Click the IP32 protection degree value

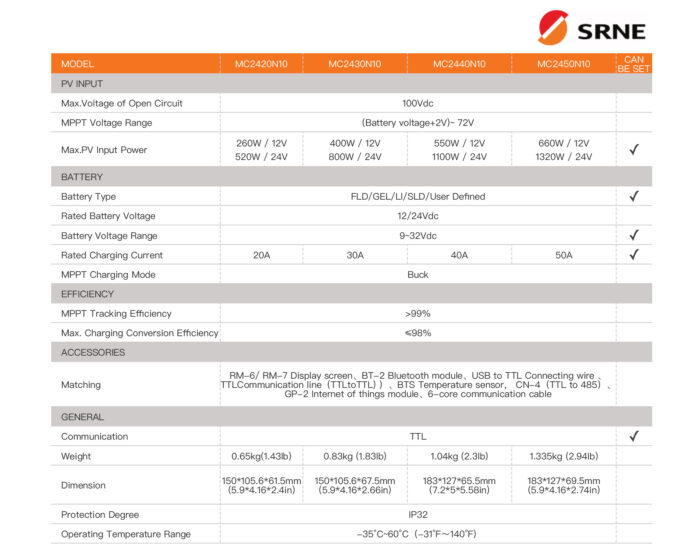pyautogui.click(x=418, y=514)
